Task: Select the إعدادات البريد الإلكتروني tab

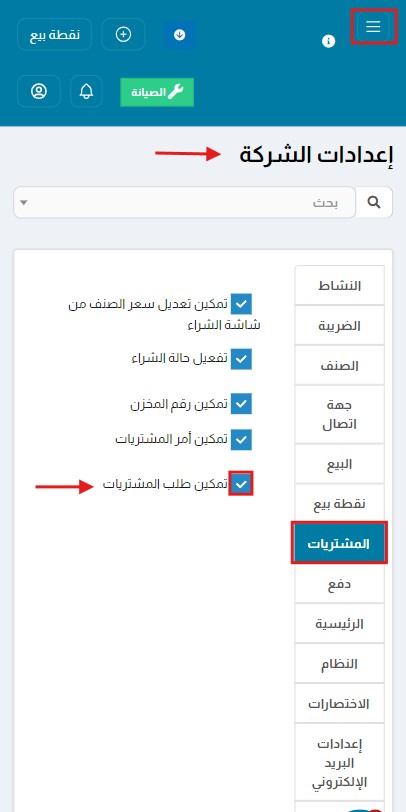Action: [x=339, y=763]
